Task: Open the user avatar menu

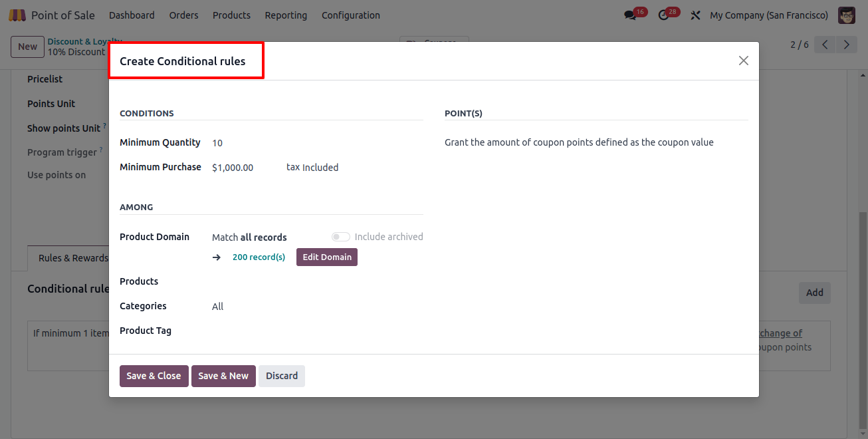Action: click(x=847, y=15)
